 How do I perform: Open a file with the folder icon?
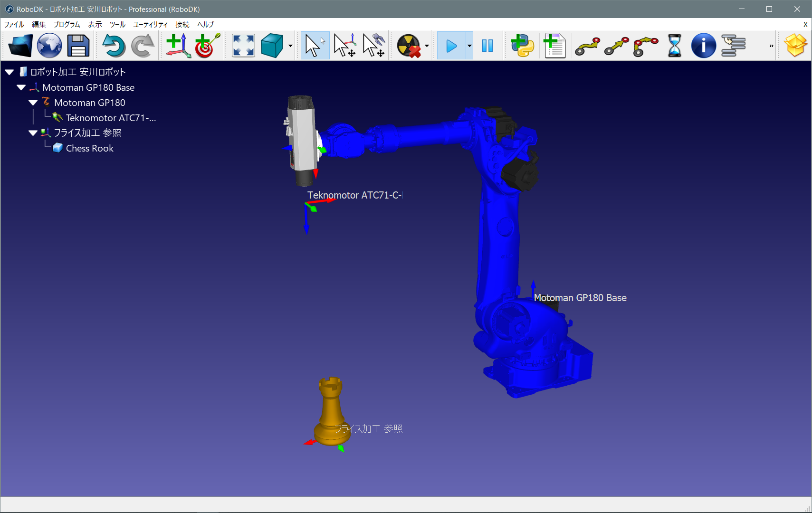tap(20, 46)
